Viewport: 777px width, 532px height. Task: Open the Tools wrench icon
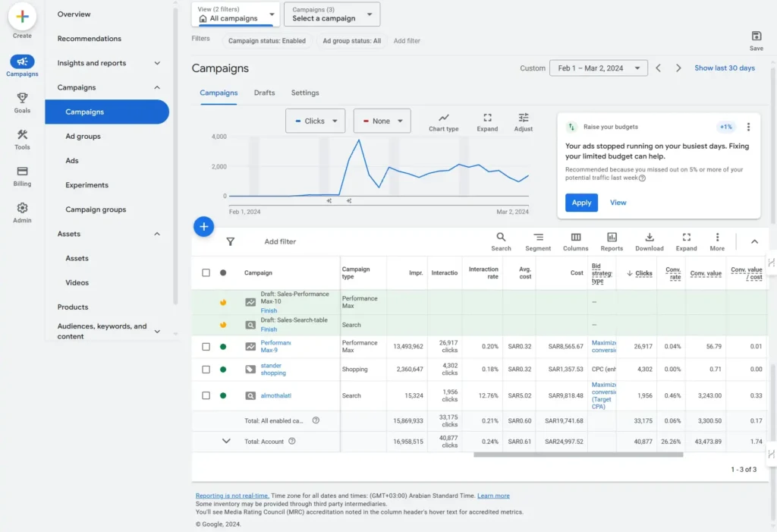(x=22, y=134)
